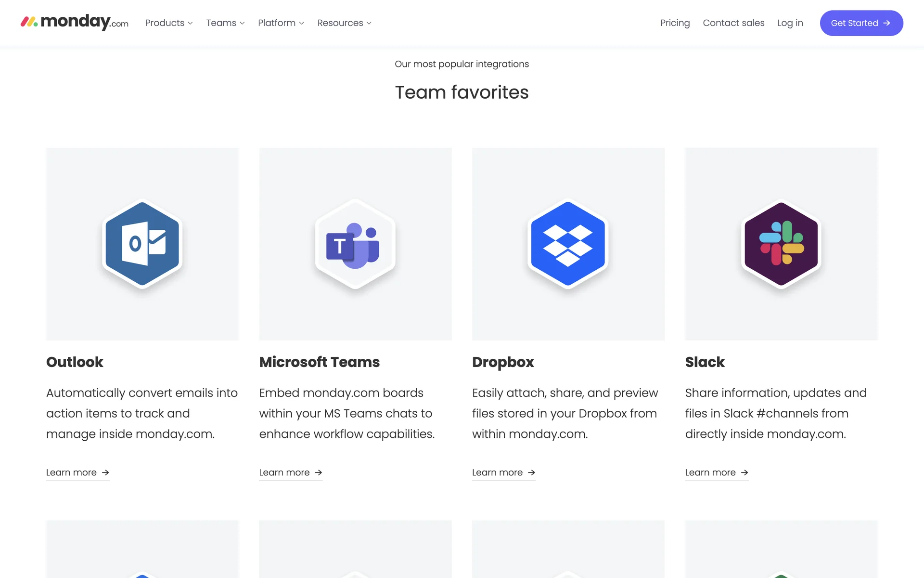Image resolution: width=924 pixels, height=578 pixels.
Task: Click the Dropbox hexagon icon
Action: pyautogui.click(x=568, y=244)
